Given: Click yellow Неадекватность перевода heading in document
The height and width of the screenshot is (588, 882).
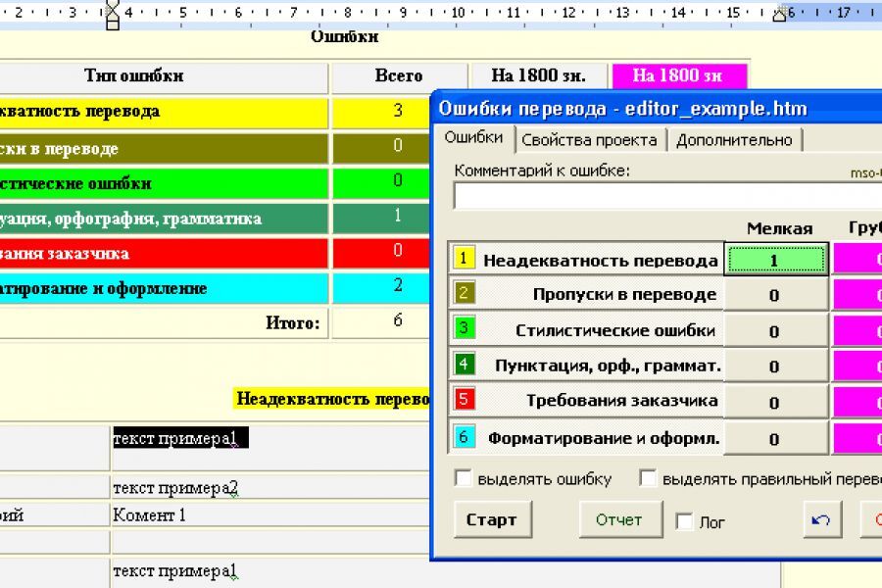Looking at the screenshot, I should point(332,399).
